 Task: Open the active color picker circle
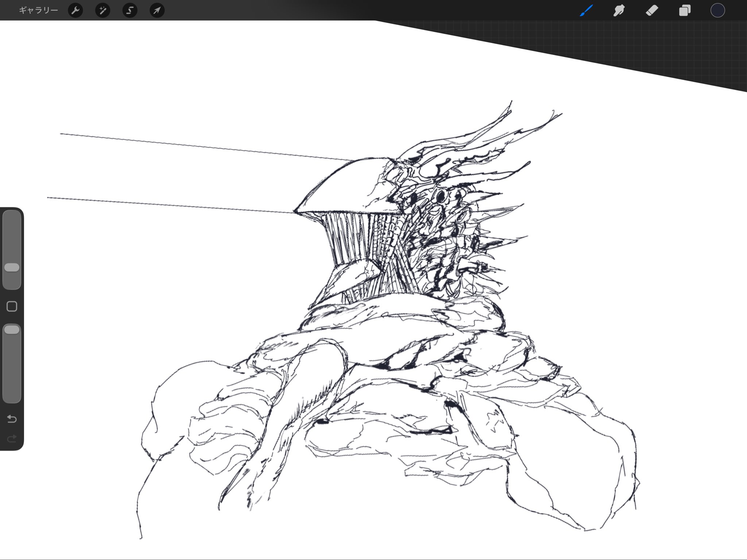tap(717, 11)
